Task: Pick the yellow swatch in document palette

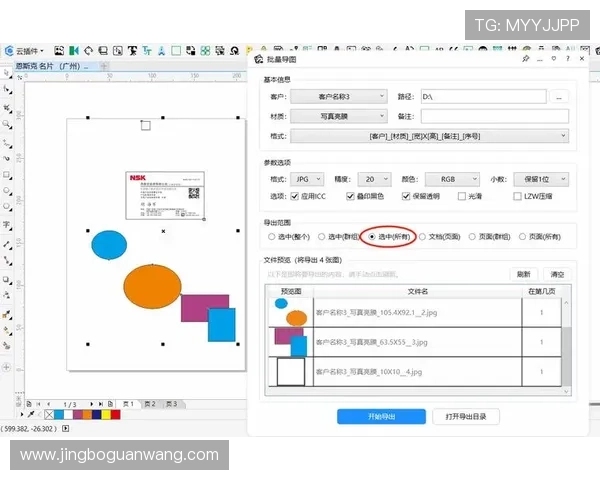Action: pos(106,415)
